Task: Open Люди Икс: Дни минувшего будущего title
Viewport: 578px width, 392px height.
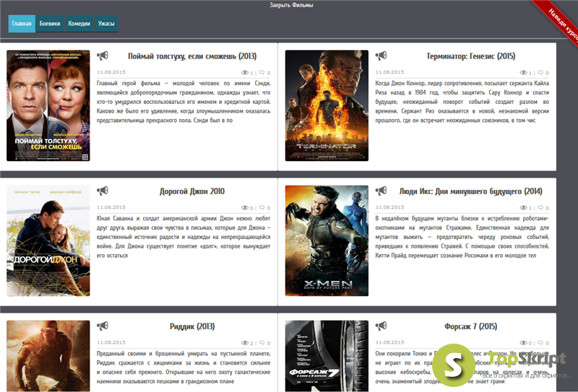Action: pyautogui.click(x=471, y=191)
